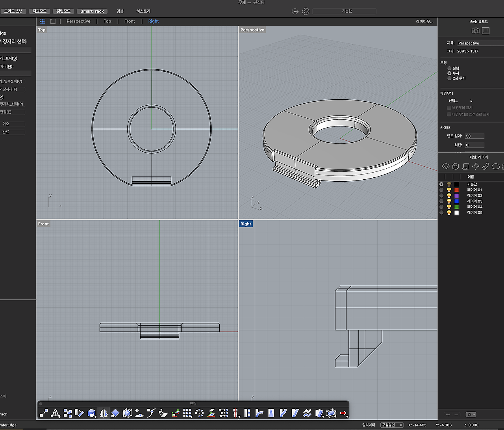The height and width of the screenshot is (430, 504).
Task: Select the red Set points icon
Action: [x=235, y=413]
